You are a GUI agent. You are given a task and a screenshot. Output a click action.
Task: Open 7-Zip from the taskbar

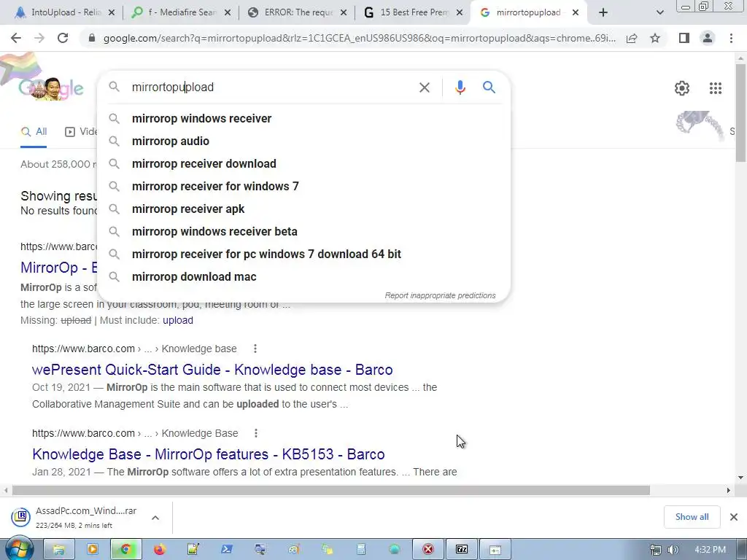point(462,550)
